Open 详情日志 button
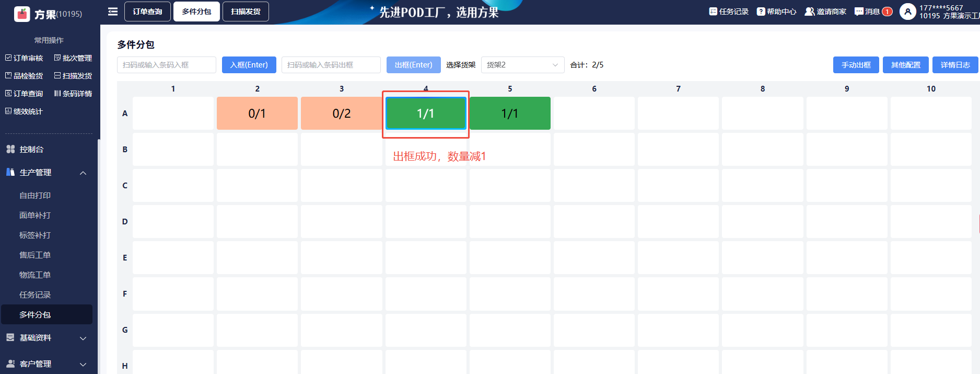The image size is (980, 374). point(955,65)
